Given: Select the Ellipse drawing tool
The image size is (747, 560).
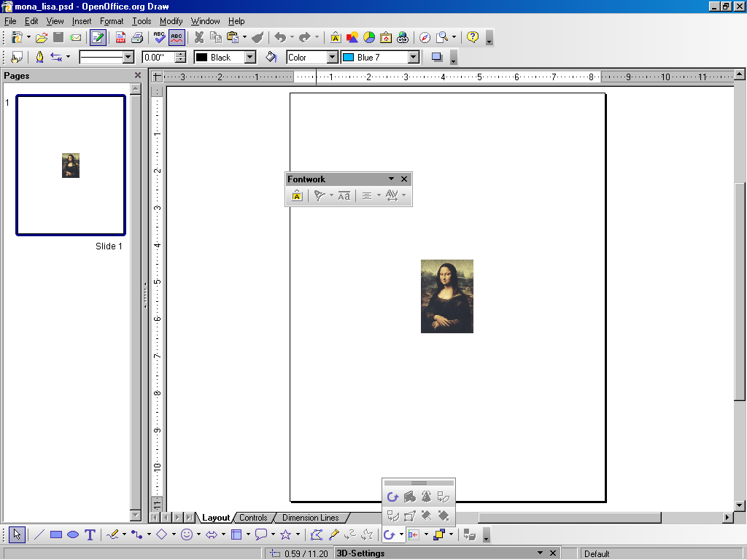Looking at the screenshot, I should coord(73,534).
